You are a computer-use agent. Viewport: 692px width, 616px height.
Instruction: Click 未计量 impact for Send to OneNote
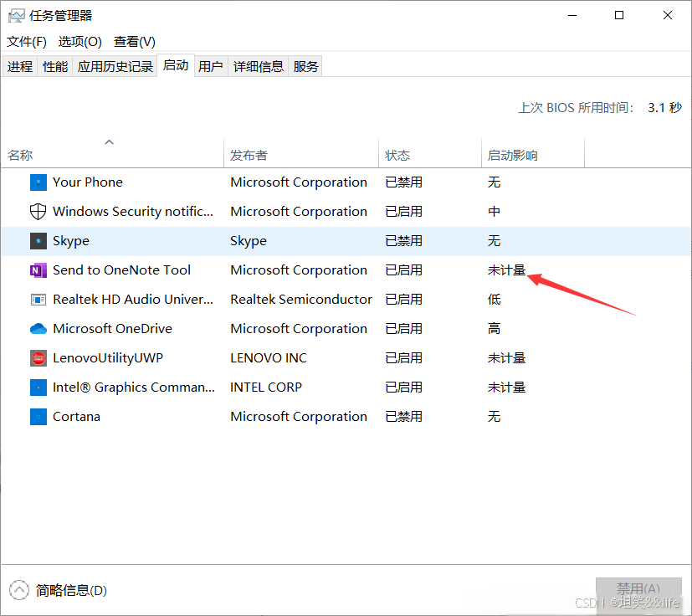pyautogui.click(x=506, y=270)
